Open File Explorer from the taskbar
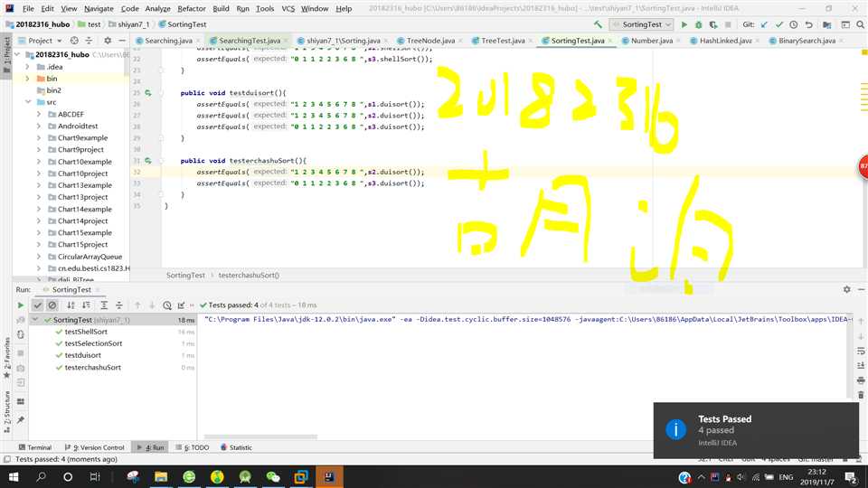The image size is (868, 488). click(x=161, y=477)
